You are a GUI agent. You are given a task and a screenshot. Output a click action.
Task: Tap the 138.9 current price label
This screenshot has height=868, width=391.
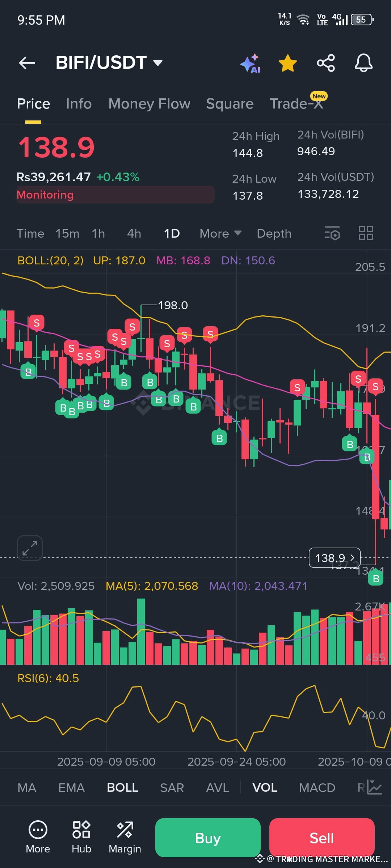point(335,558)
